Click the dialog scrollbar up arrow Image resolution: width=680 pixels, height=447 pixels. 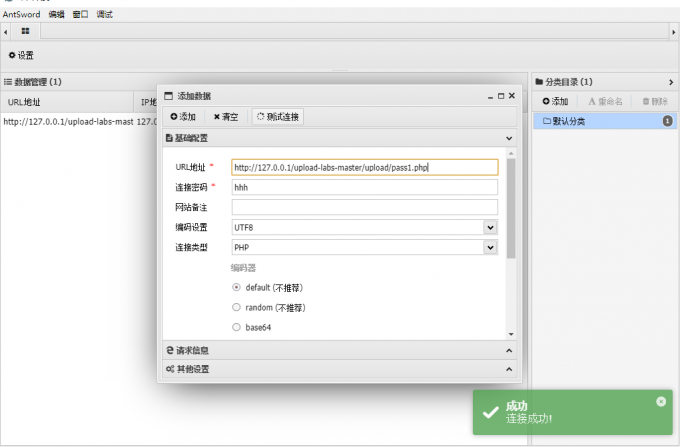[x=511, y=154]
